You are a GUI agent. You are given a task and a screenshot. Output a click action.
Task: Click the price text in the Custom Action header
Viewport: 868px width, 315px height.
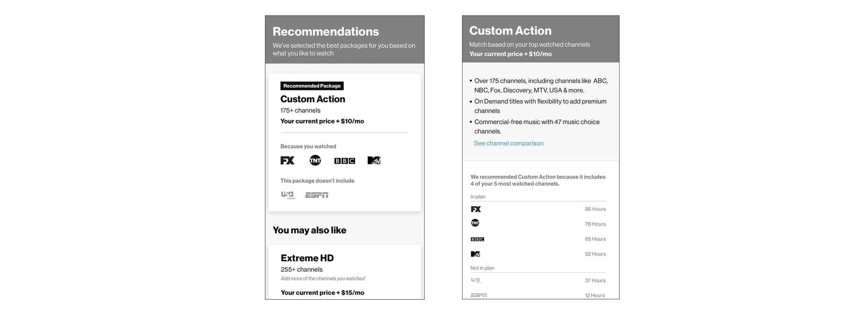(x=510, y=54)
